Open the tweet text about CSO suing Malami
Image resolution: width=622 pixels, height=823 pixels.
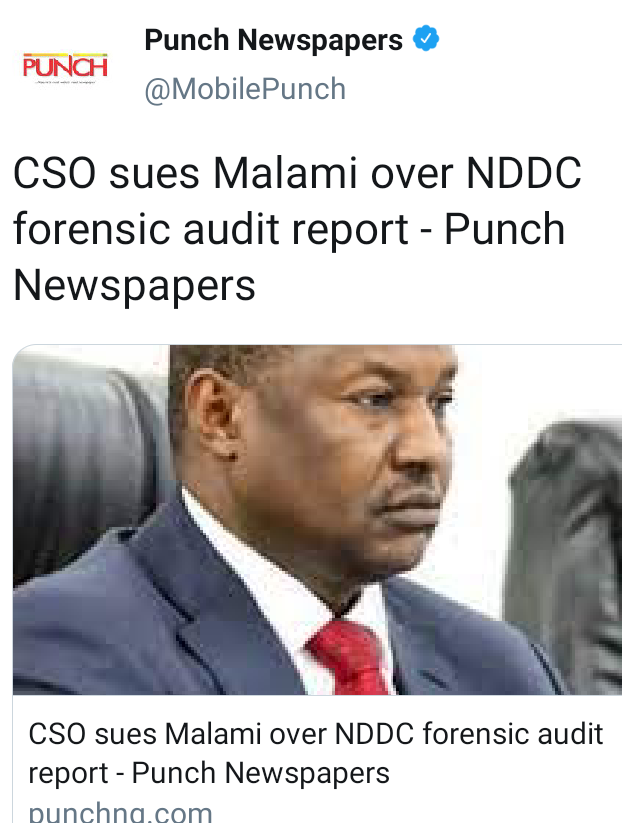coord(297,229)
